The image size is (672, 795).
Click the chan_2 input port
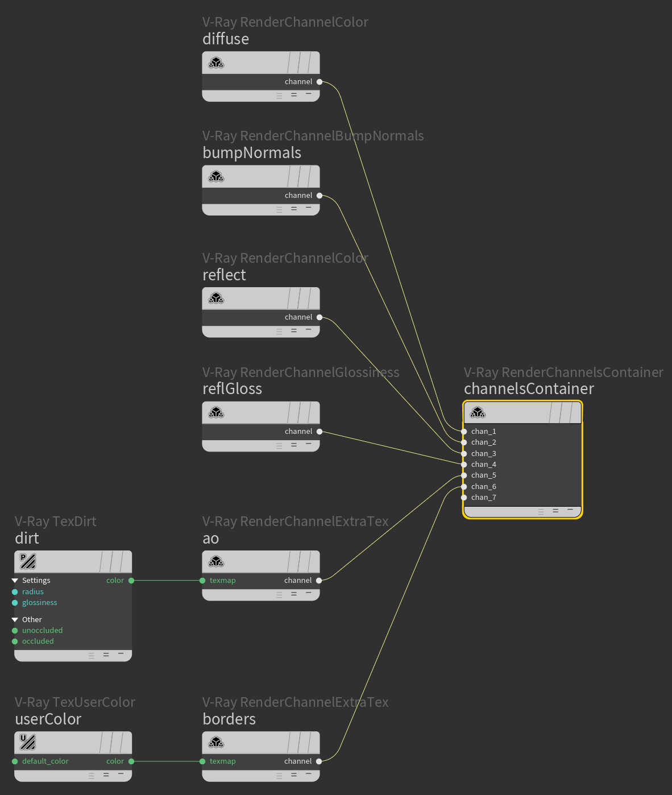464,442
